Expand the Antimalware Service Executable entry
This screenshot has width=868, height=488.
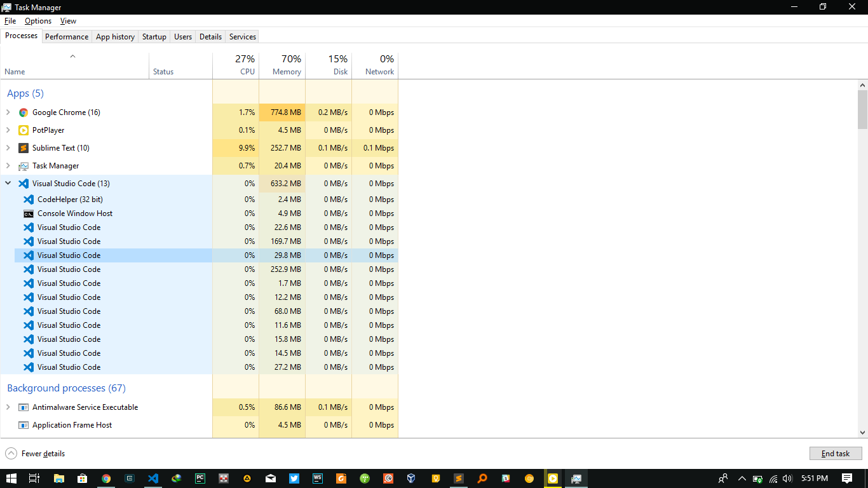(x=8, y=407)
